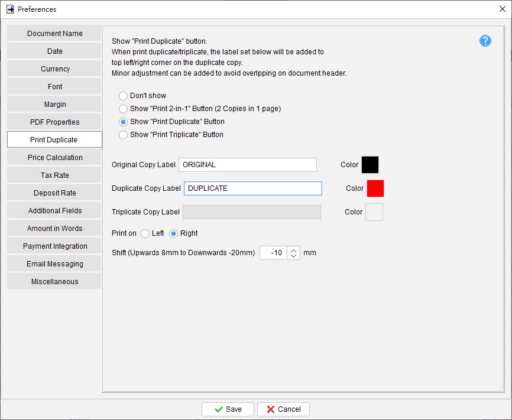Pick the red Duplicate Copy color swatch
This screenshot has width=512, height=420.
(x=375, y=188)
